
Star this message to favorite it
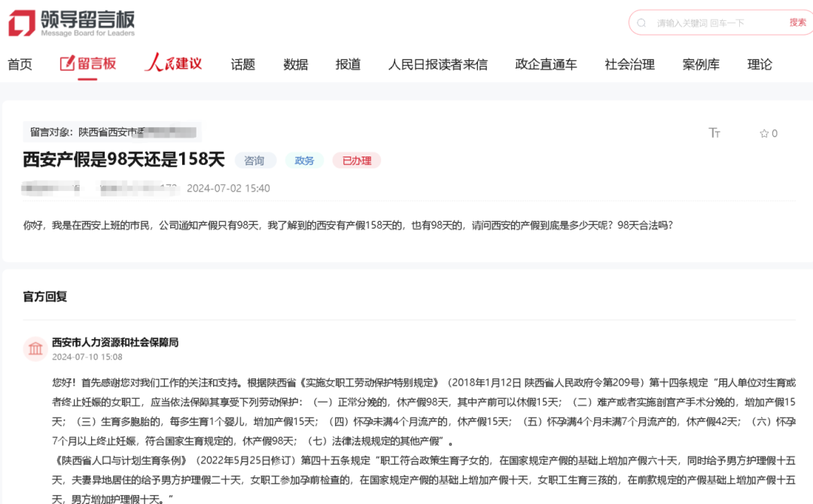pyautogui.click(x=764, y=134)
